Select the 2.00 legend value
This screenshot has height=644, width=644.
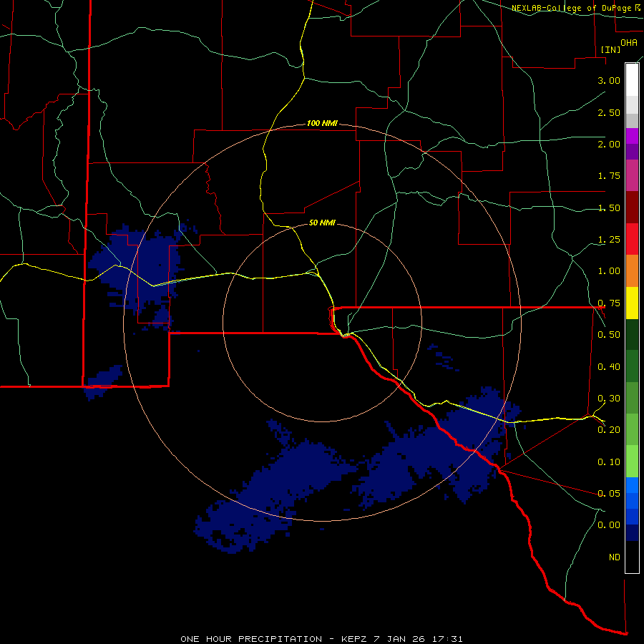pos(609,144)
